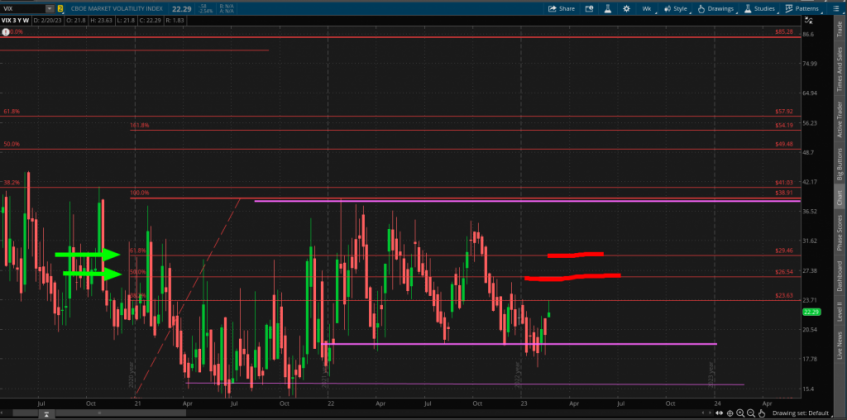Click the $41.03 Fibonacci level label
Viewport: 847px width, 420px height.
[784, 183]
